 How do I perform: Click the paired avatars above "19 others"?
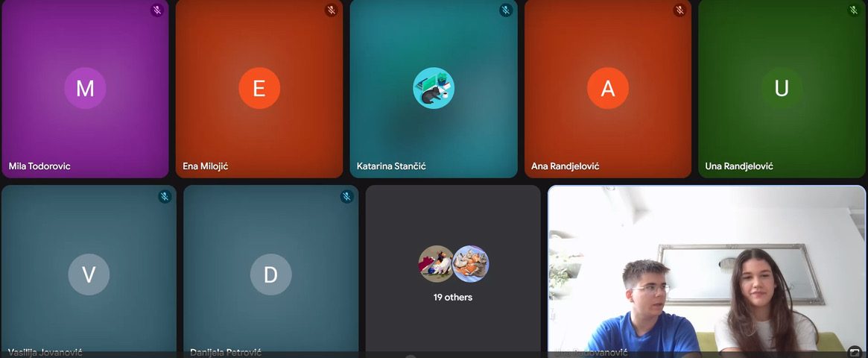coord(453,264)
